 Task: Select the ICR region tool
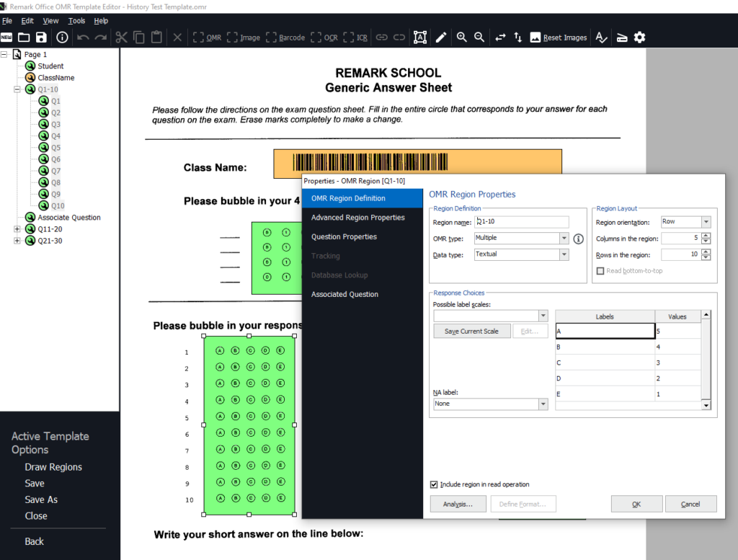point(355,37)
